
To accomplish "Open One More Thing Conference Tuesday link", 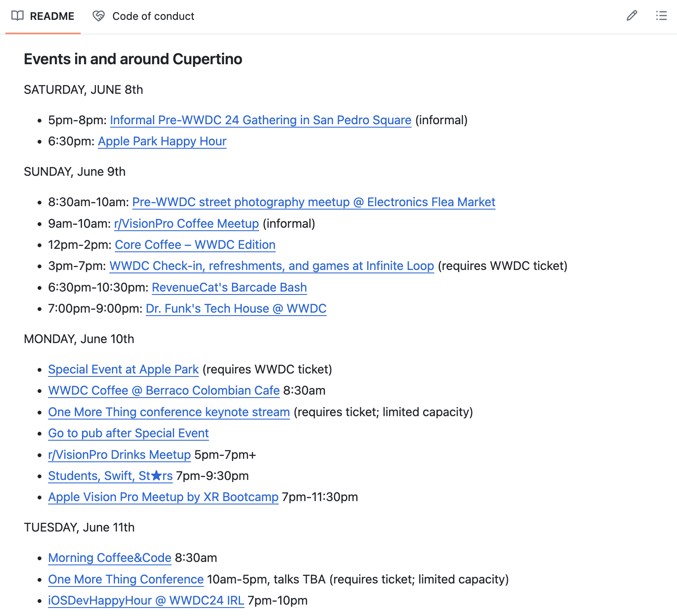I will click(126, 579).
